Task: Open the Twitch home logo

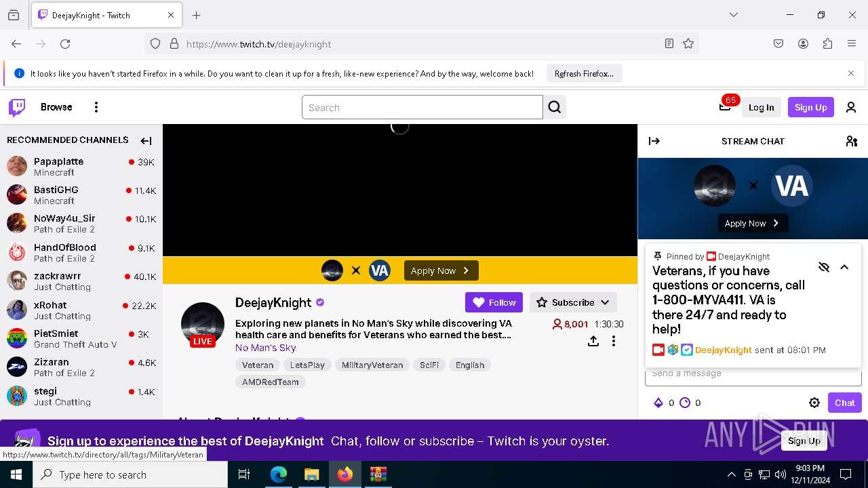Action: 17,107
